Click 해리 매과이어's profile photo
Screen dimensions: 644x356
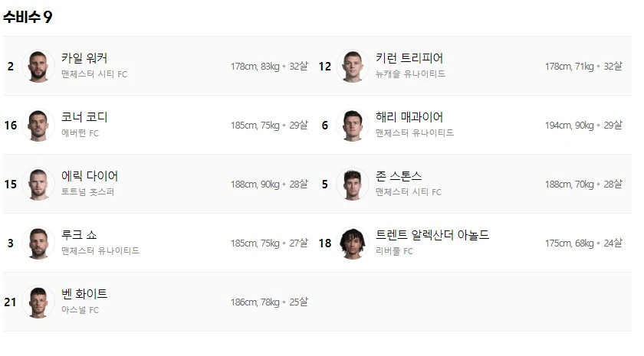352,125
